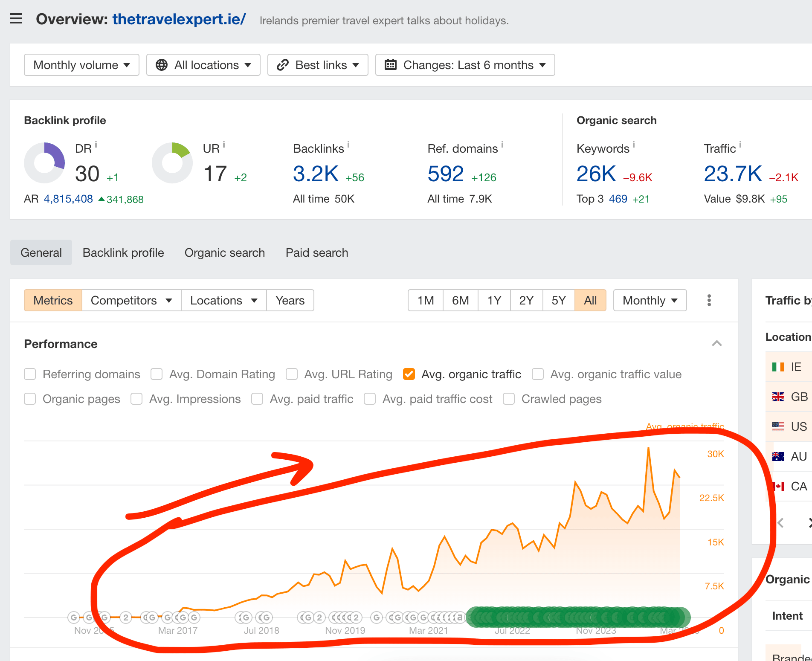Click the IE Ireland flag row
Screen dimensions: 812x661
coord(789,367)
